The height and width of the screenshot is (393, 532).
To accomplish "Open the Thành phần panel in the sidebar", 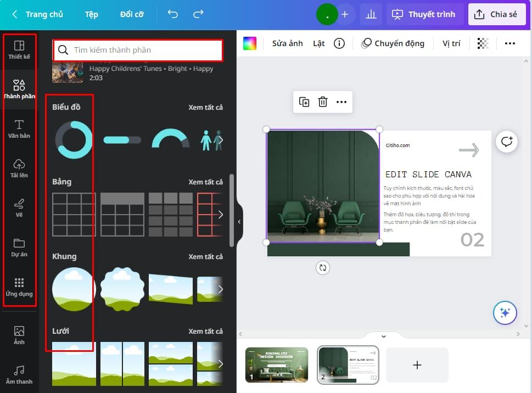I will (19, 88).
